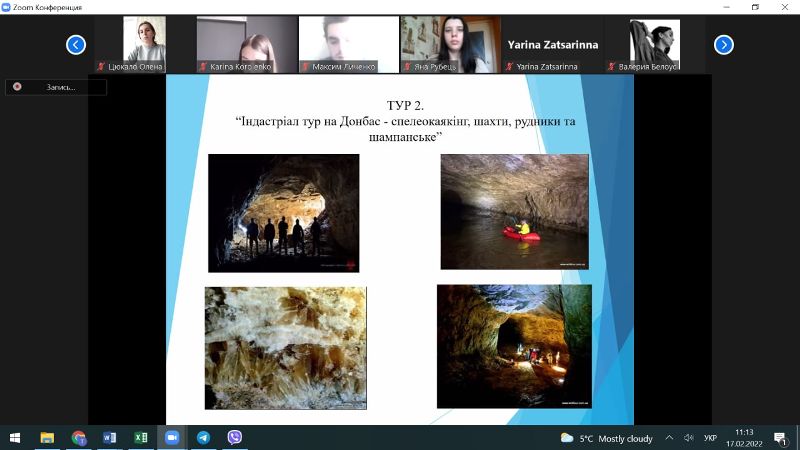Click the red kayak cave photo
This screenshot has width=800, height=450.
[514, 212]
